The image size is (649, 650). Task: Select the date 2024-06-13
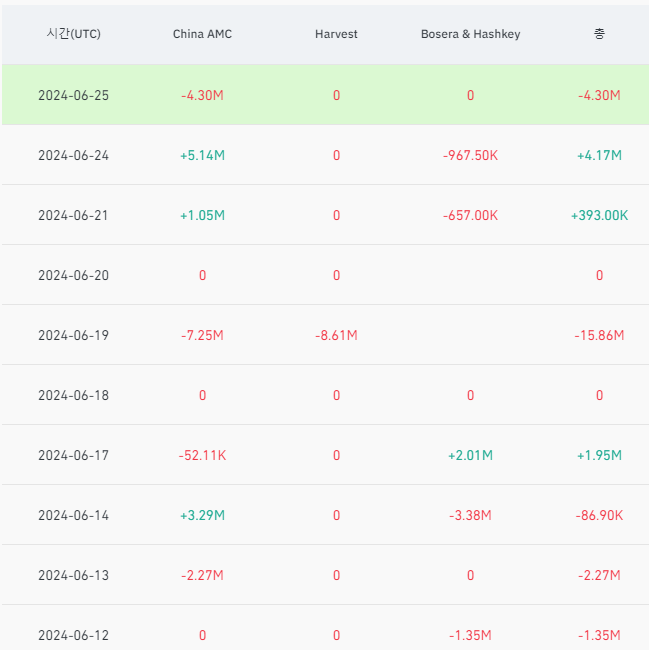tap(73, 575)
